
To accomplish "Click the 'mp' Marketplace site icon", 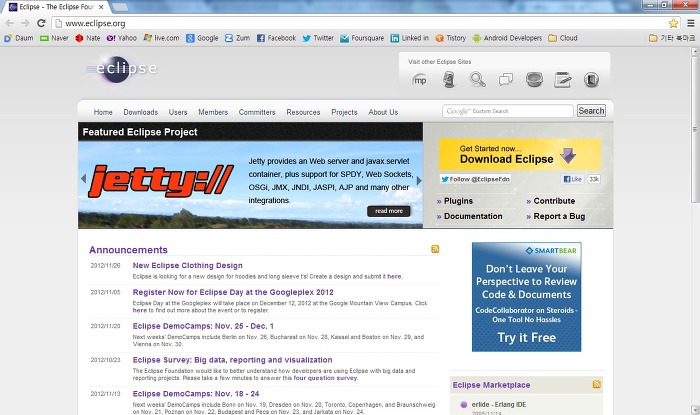I will tap(420, 80).
